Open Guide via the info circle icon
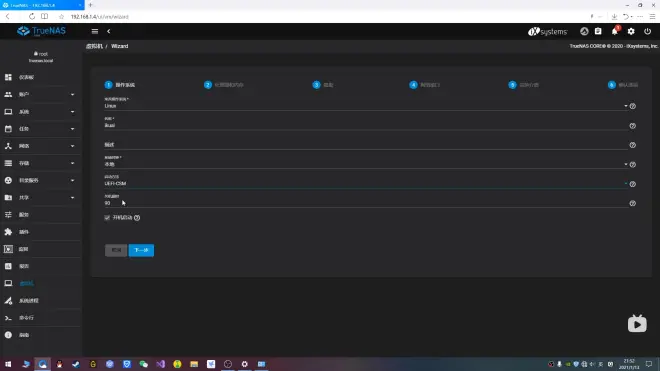The width and height of the screenshot is (660, 371). point(8,335)
